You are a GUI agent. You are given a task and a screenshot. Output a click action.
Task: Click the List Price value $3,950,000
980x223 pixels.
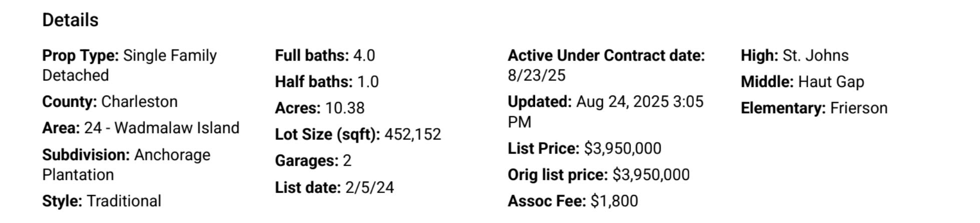coord(622,148)
